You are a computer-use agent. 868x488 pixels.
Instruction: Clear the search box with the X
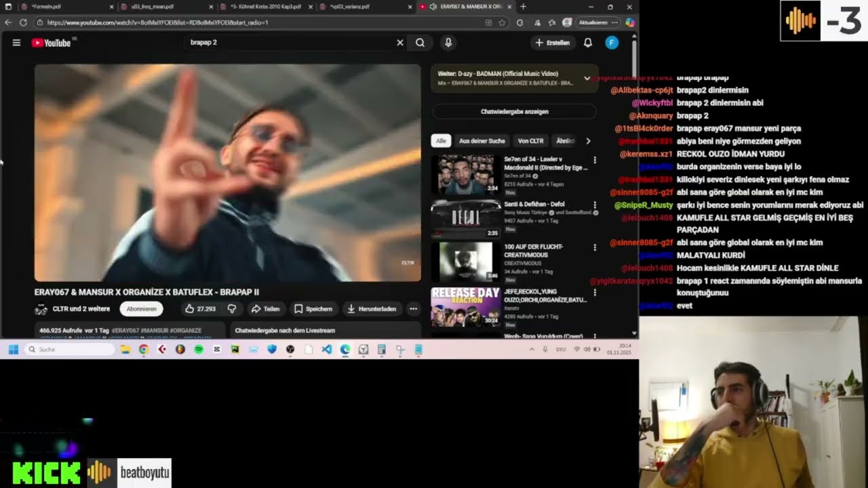tap(400, 43)
